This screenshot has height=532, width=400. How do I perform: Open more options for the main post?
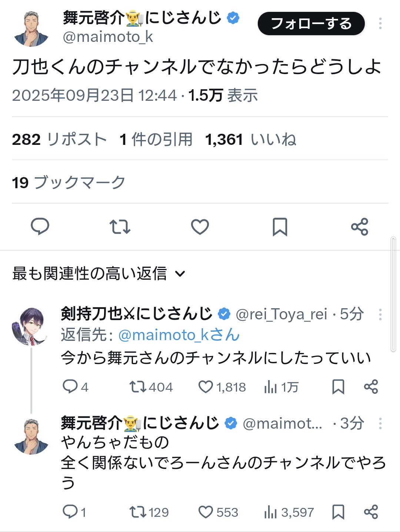pyautogui.click(x=380, y=24)
